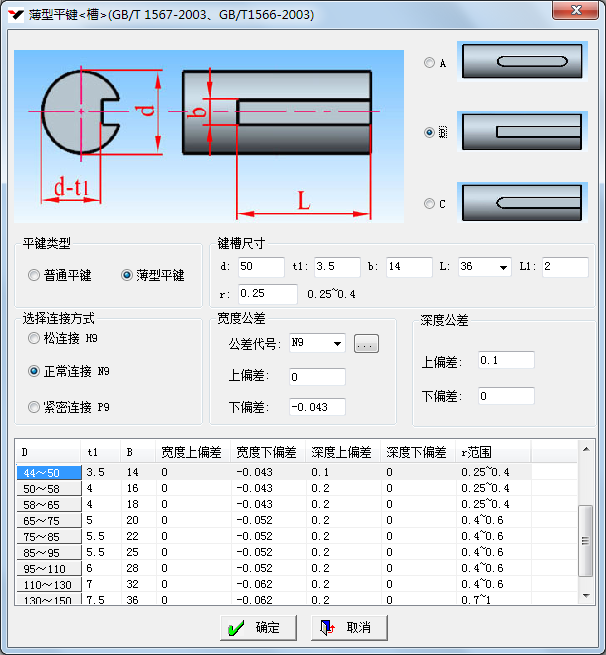Click B value 20 in row 65~75
606x655 pixels.
[132, 520]
